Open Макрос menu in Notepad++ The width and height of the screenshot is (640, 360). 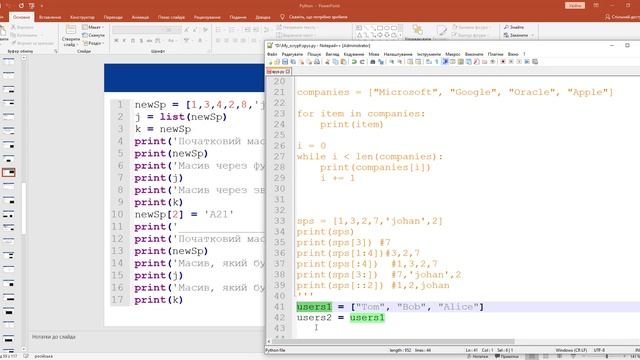pos(453,54)
